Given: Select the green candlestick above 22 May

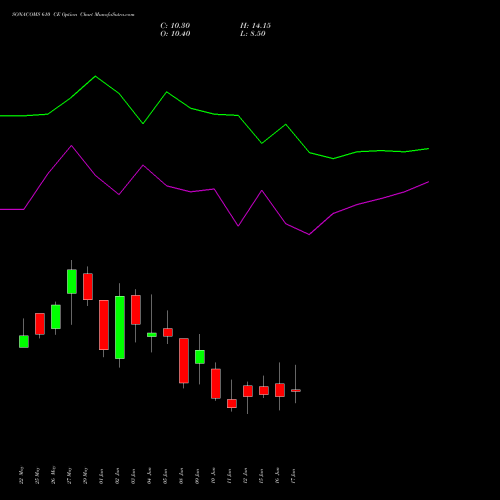Looking at the screenshot, I should 24,341.
